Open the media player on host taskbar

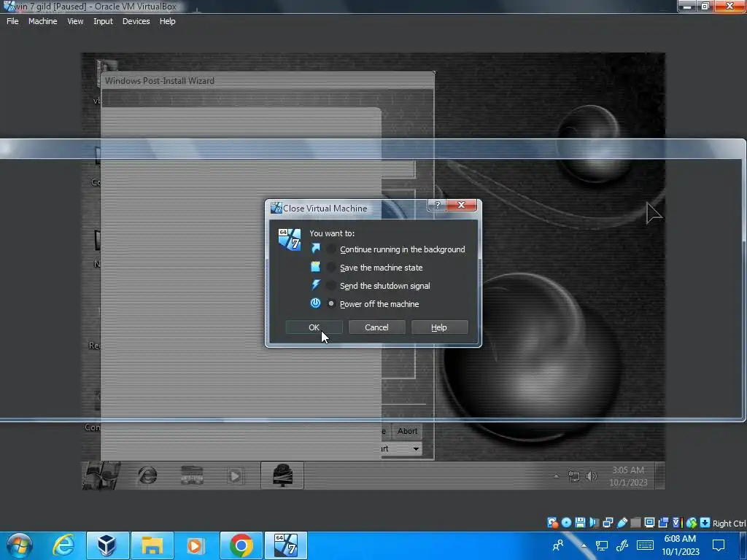(196, 545)
